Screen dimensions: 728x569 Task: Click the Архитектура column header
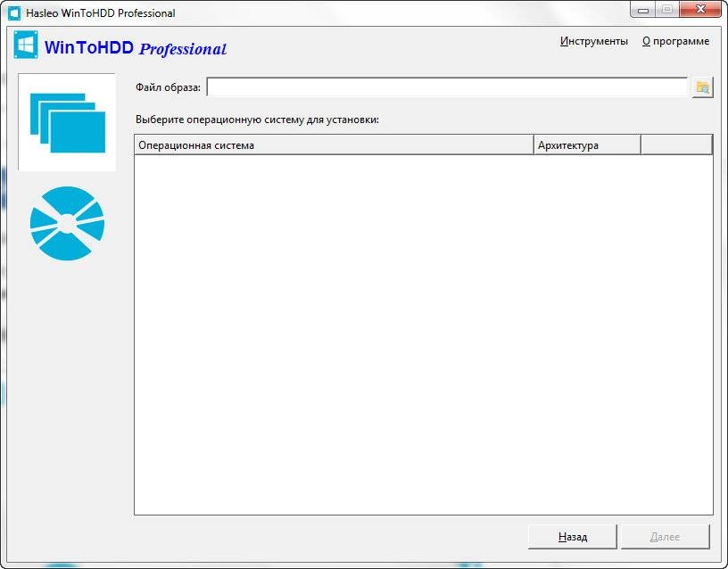pos(587,145)
